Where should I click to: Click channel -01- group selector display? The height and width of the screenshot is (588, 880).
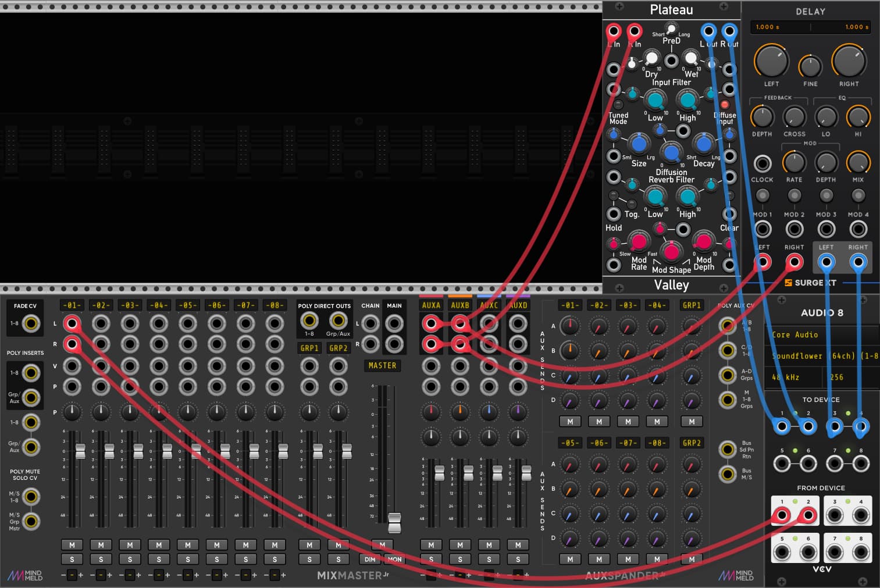(x=72, y=575)
